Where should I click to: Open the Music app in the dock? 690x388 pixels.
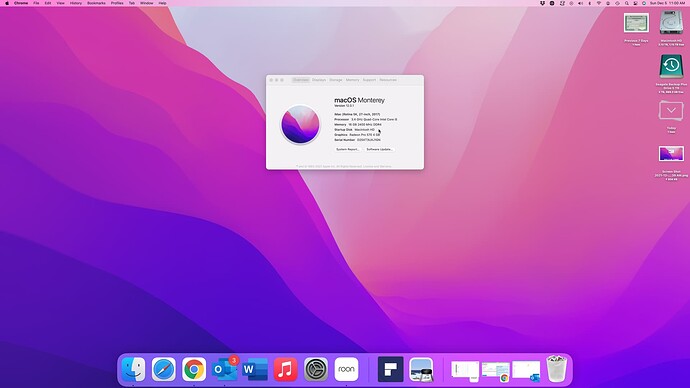point(285,369)
